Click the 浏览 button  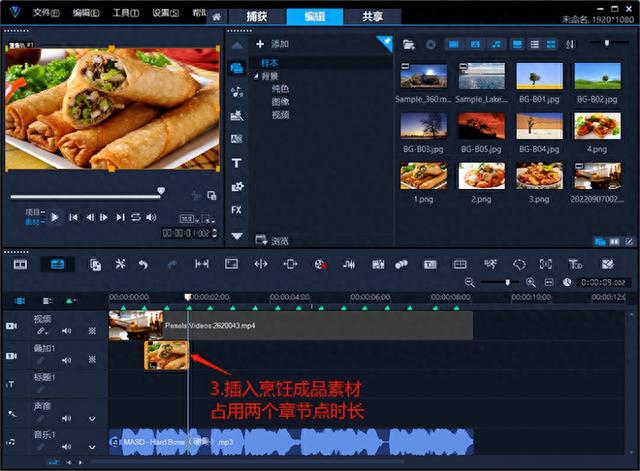pos(272,240)
